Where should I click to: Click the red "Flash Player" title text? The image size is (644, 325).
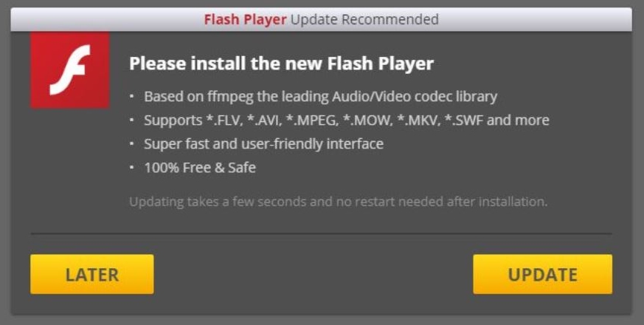click(x=245, y=19)
